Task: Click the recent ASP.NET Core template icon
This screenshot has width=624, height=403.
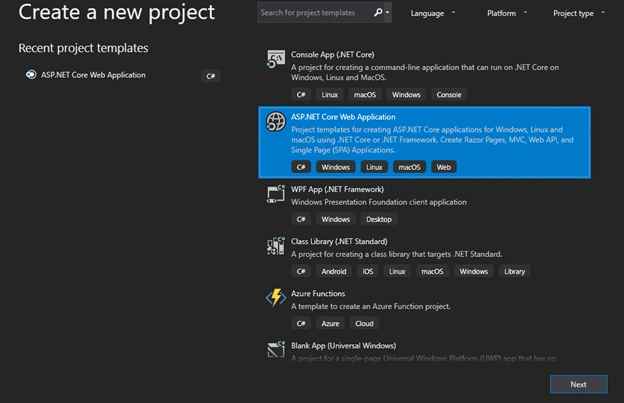Action: pyautogui.click(x=31, y=75)
